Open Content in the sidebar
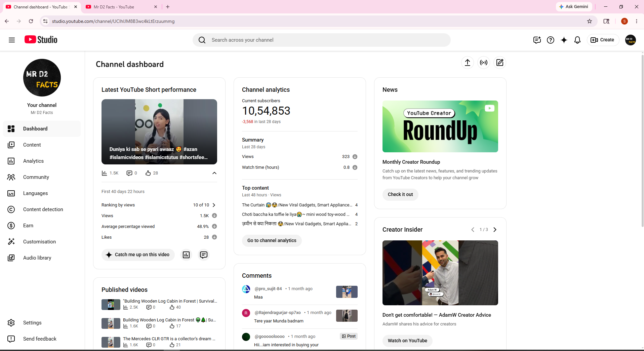Screen dimensions: 644x351 42,145
